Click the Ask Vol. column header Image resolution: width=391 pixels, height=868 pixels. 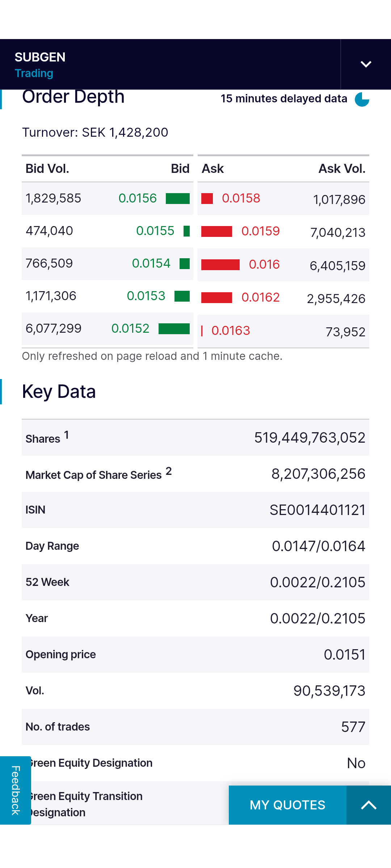pos(342,169)
